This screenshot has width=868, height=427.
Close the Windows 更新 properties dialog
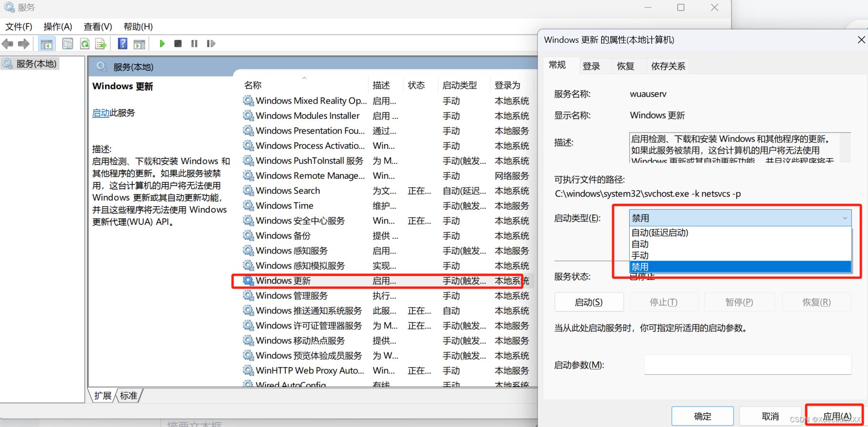click(861, 40)
